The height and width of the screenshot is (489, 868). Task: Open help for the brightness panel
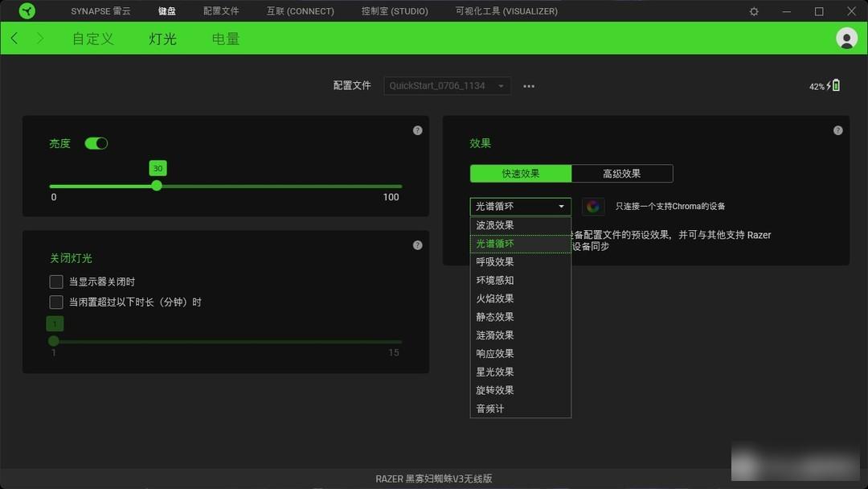(417, 130)
